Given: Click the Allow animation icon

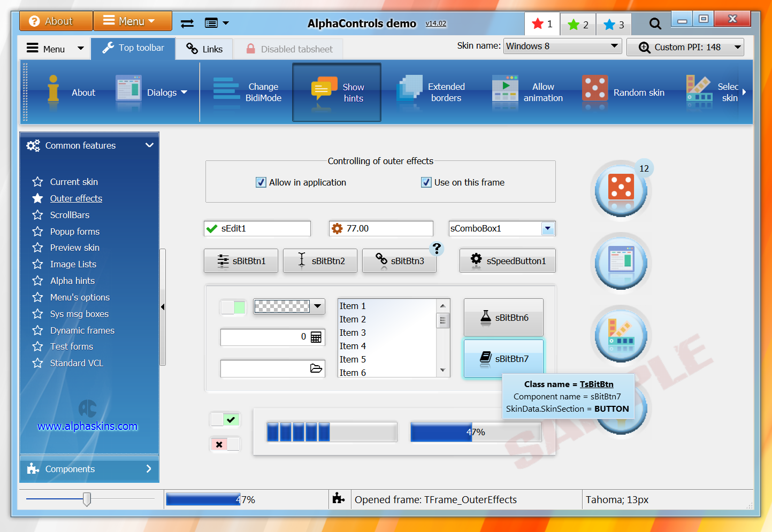Looking at the screenshot, I should click(505, 89).
